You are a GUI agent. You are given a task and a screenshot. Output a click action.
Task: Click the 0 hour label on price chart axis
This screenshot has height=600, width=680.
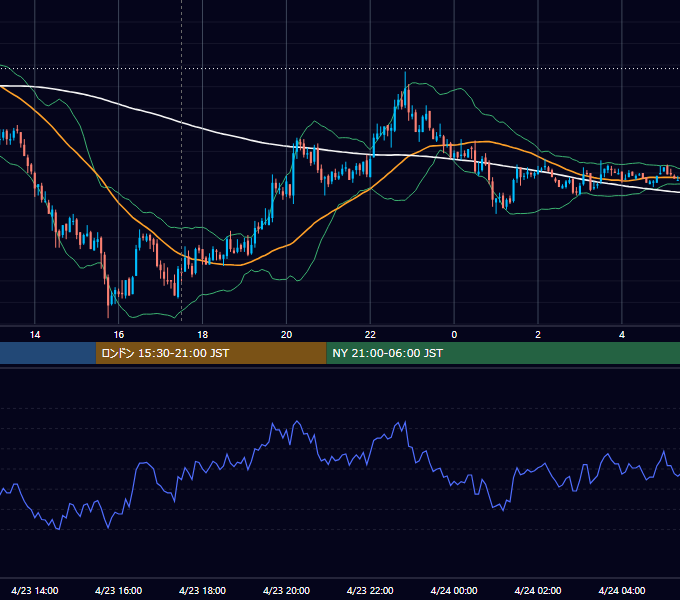click(454, 335)
